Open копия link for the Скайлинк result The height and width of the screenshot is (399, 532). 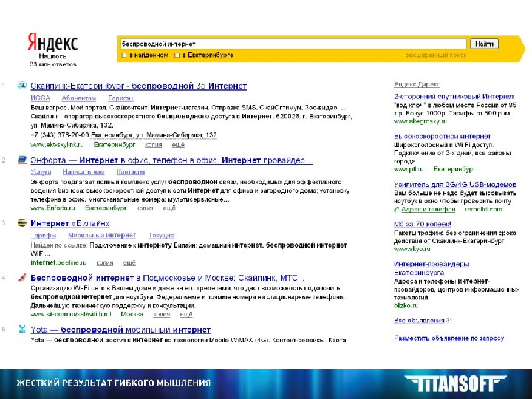[154, 145]
